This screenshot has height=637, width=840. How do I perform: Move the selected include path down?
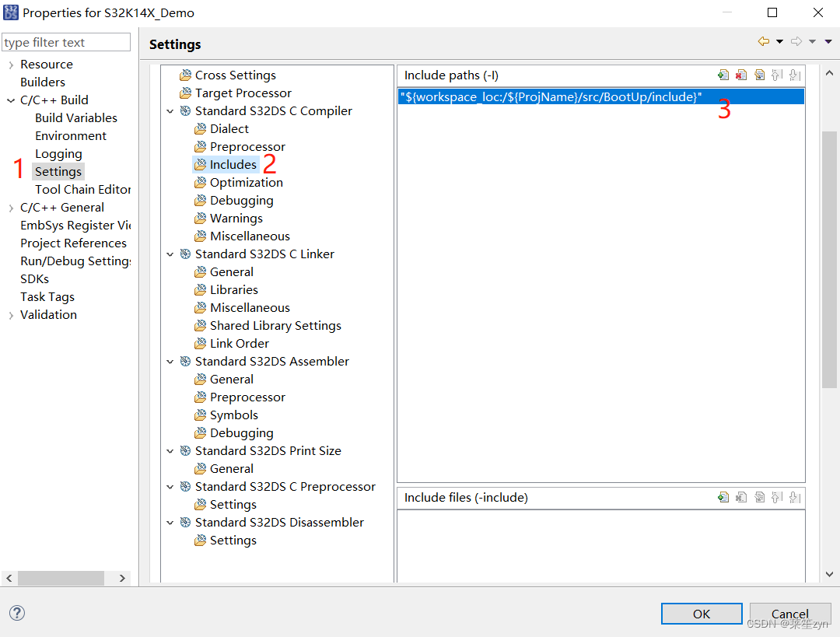pos(795,75)
